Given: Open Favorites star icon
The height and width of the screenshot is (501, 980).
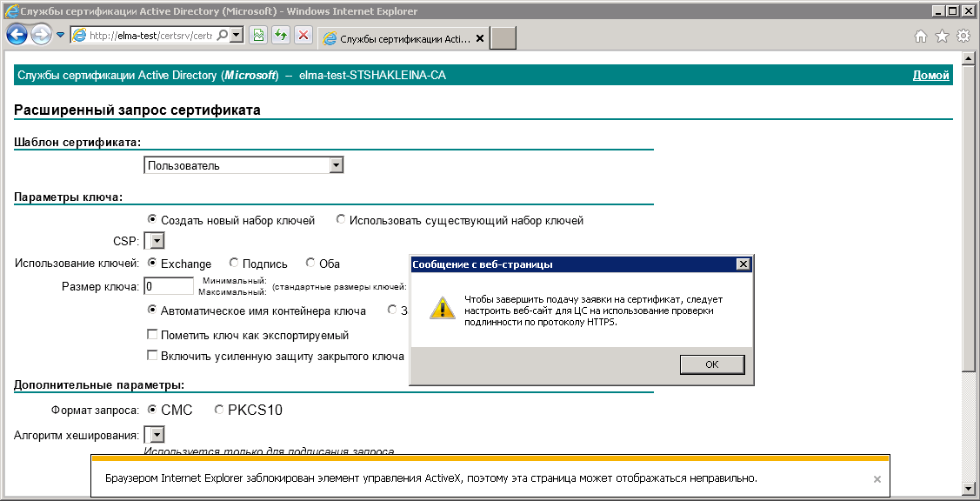Looking at the screenshot, I should (x=942, y=36).
